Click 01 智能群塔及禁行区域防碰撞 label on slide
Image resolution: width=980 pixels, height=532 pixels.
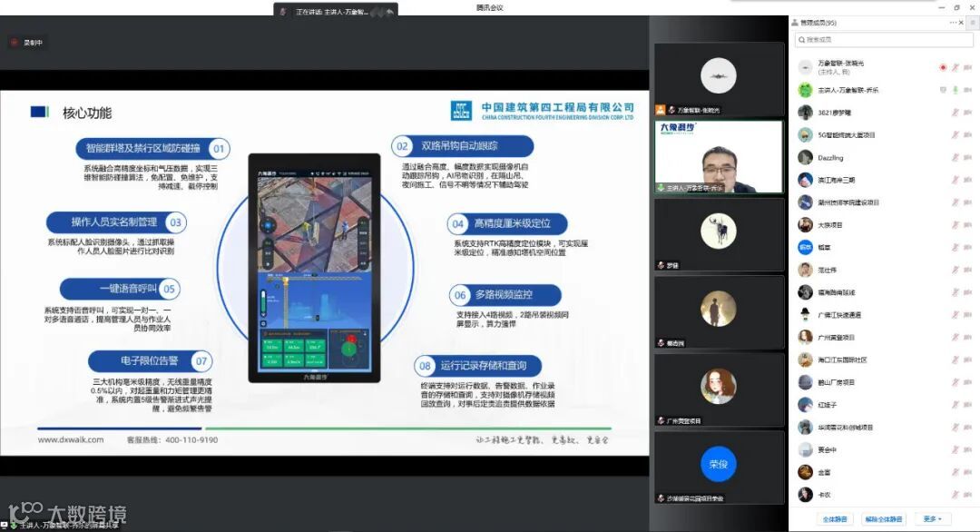coord(153,148)
